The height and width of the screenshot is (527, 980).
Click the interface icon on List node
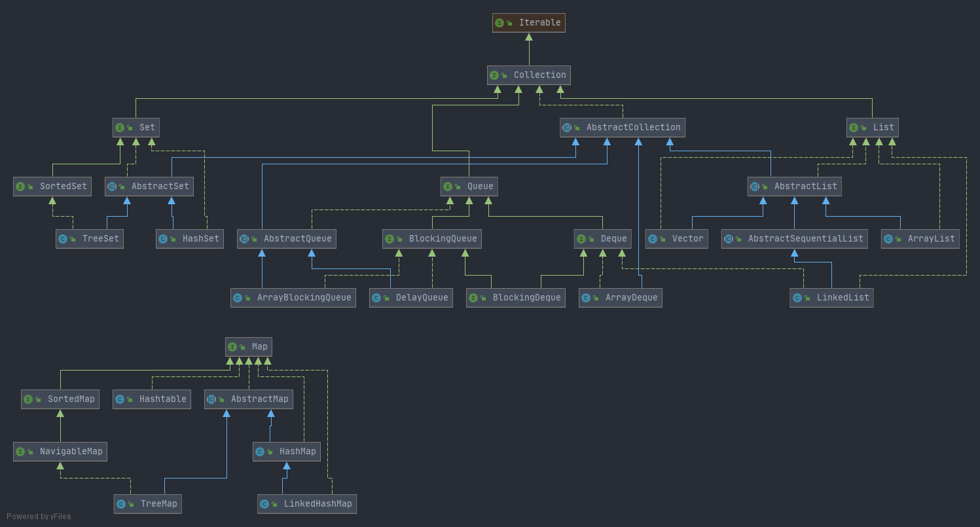[x=854, y=128]
